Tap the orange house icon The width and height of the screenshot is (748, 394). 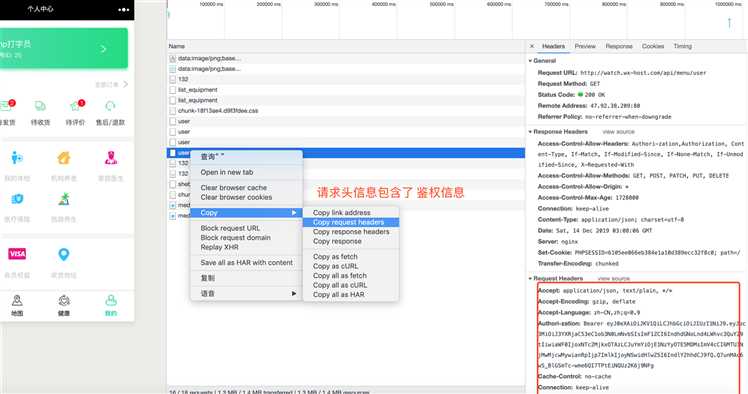(x=64, y=157)
